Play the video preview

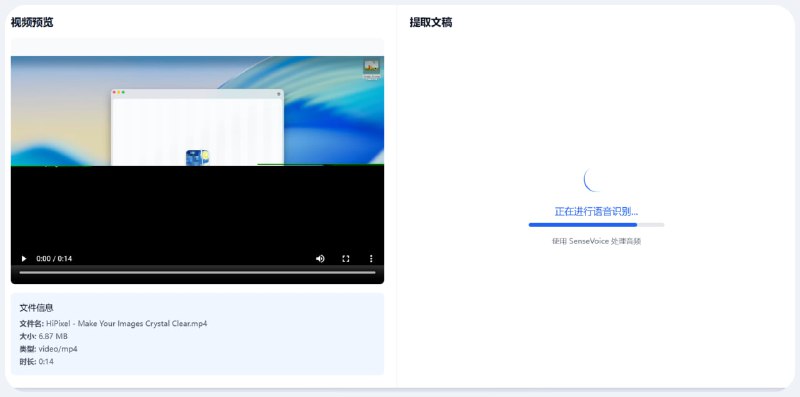click(x=23, y=259)
